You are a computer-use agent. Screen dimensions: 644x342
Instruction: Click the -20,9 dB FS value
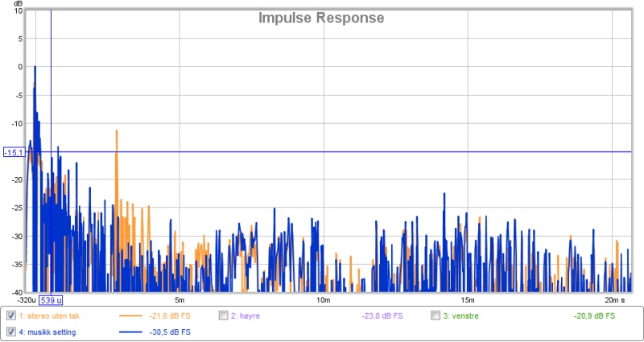pyautogui.click(x=594, y=316)
